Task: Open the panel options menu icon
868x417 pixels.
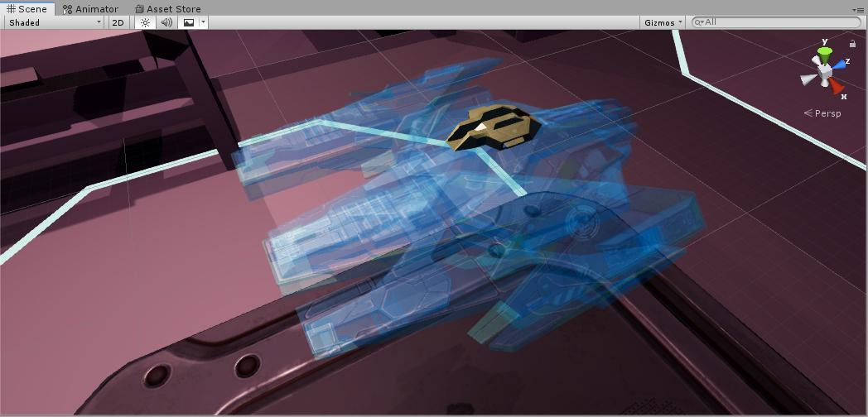Action: 858,9
